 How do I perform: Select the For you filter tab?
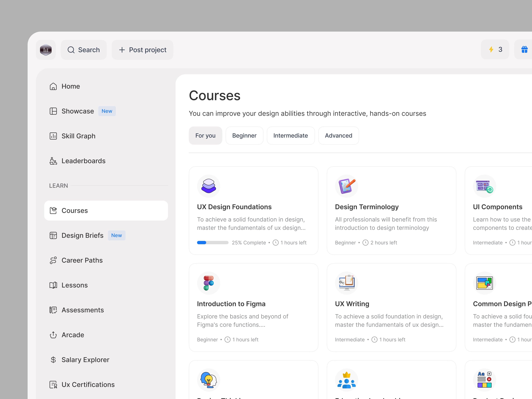coord(205,136)
